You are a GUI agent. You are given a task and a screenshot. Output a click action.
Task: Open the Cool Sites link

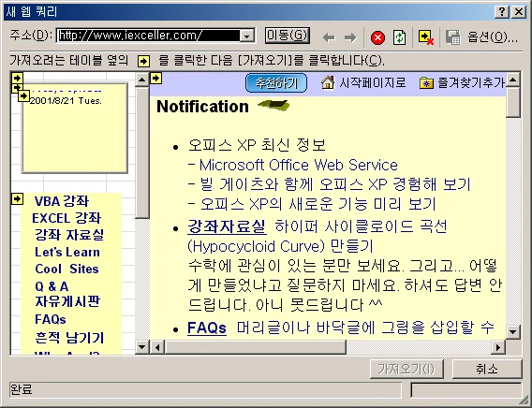click(x=66, y=270)
